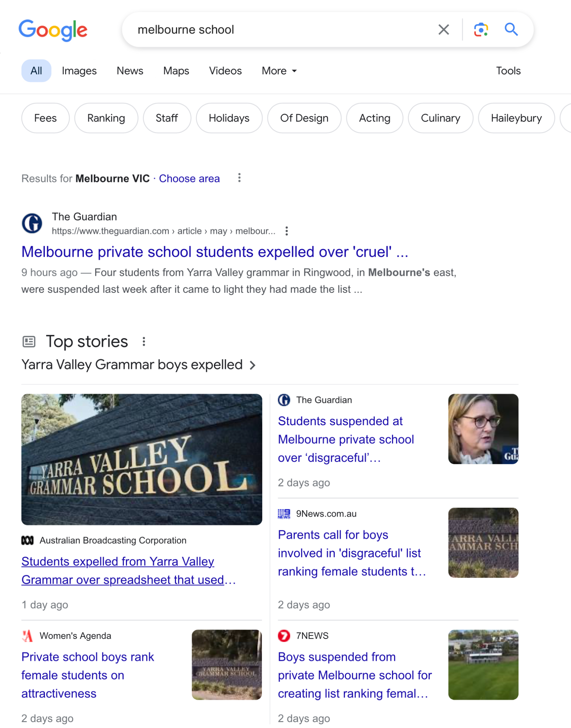Select the Ranking filter chip
The height and width of the screenshot is (728, 571).
click(x=106, y=118)
